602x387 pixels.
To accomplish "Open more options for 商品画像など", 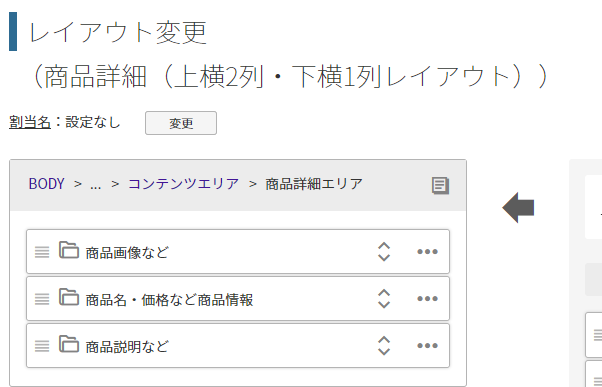I will pos(427,252).
